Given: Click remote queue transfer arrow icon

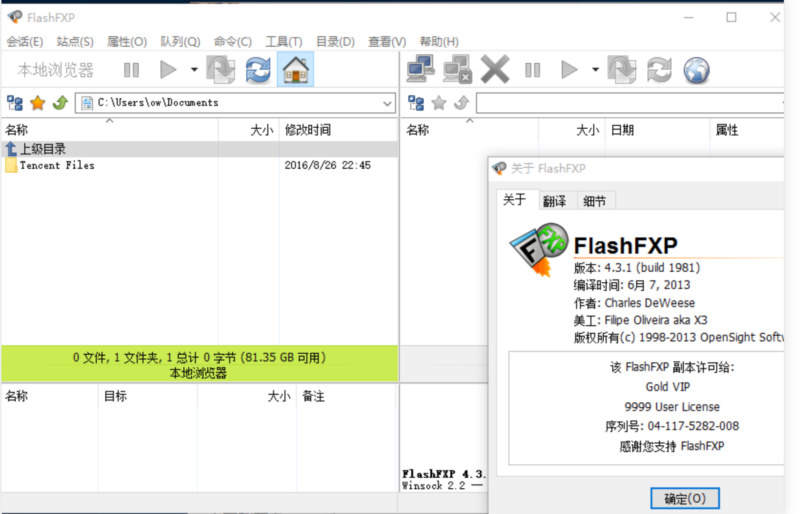Looking at the screenshot, I should (622, 70).
